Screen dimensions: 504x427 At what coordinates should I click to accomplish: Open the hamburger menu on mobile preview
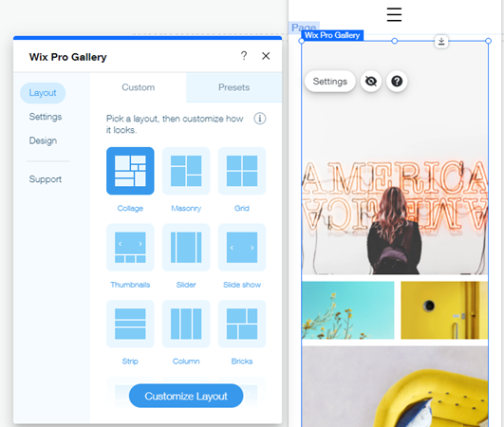point(394,14)
